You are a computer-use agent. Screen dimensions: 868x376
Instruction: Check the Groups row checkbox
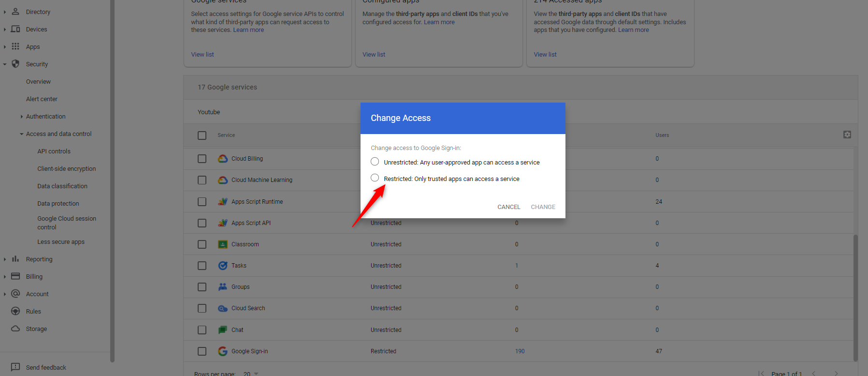[202, 287]
